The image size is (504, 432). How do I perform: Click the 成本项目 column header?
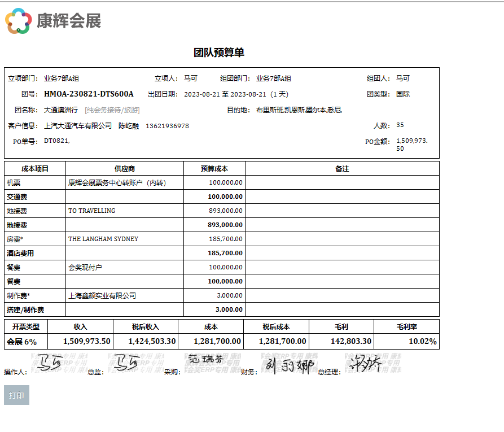pyautogui.click(x=35, y=169)
